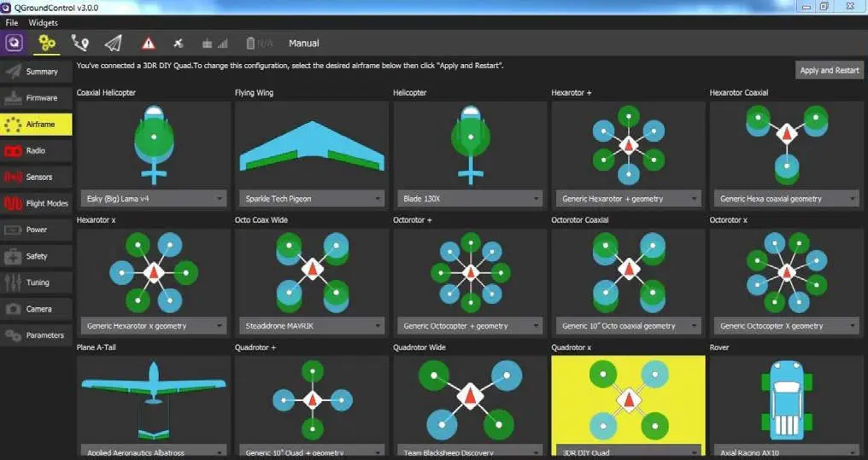Select the Hexarotor + airframe image

[x=628, y=145]
